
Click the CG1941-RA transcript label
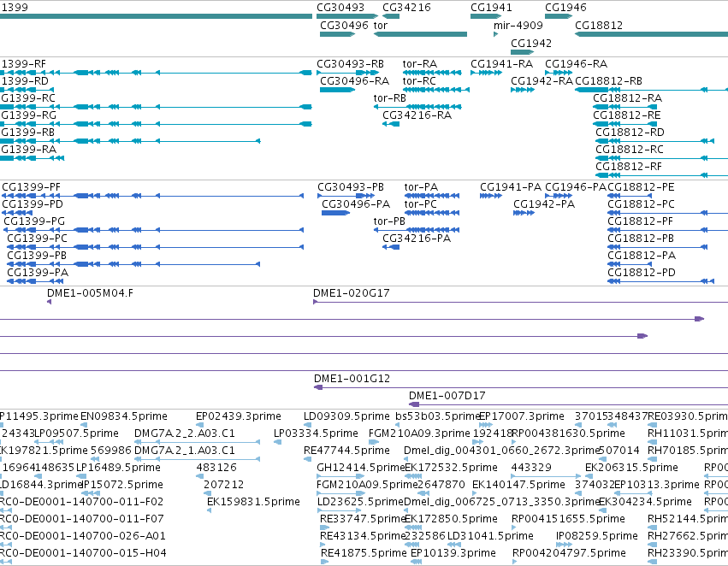(501, 63)
